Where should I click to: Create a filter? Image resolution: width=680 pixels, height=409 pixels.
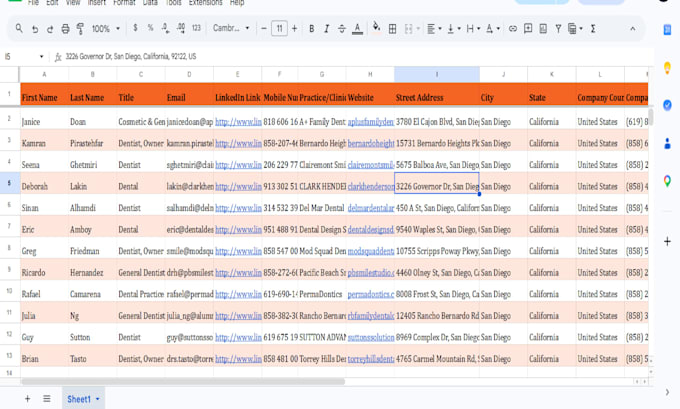558,29
